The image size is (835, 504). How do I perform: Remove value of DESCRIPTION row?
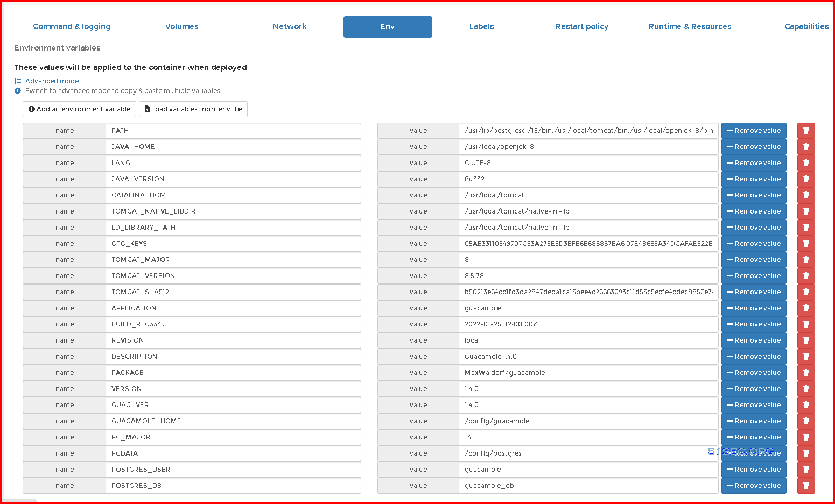(x=754, y=357)
